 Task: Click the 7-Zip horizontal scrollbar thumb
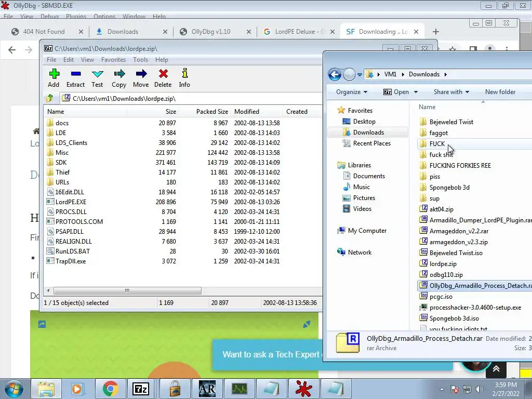[x=127, y=291]
